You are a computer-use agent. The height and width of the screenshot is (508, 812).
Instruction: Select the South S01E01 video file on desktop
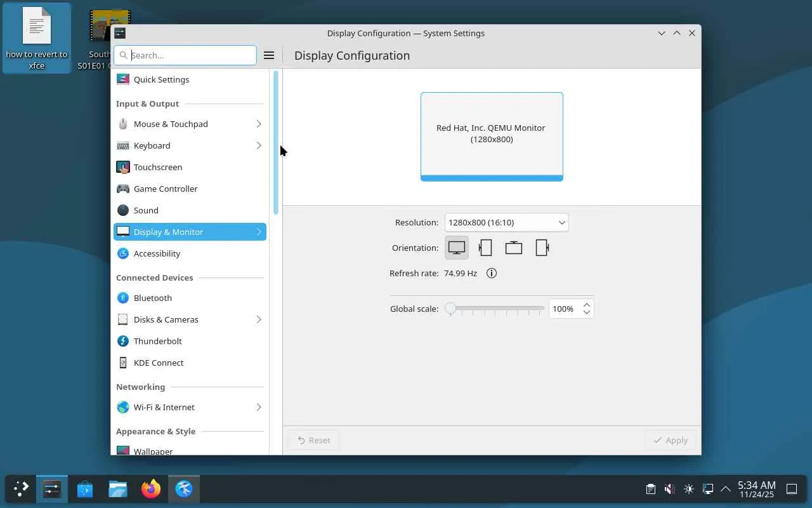point(100,38)
